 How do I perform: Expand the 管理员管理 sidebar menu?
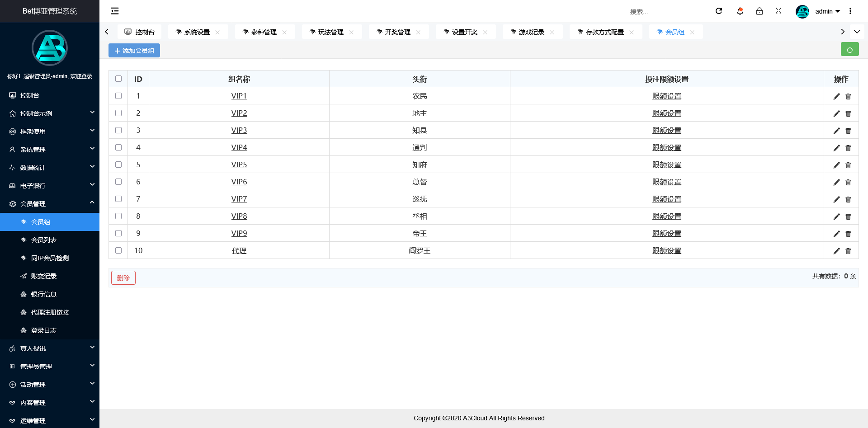pyautogui.click(x=50, y=367)
